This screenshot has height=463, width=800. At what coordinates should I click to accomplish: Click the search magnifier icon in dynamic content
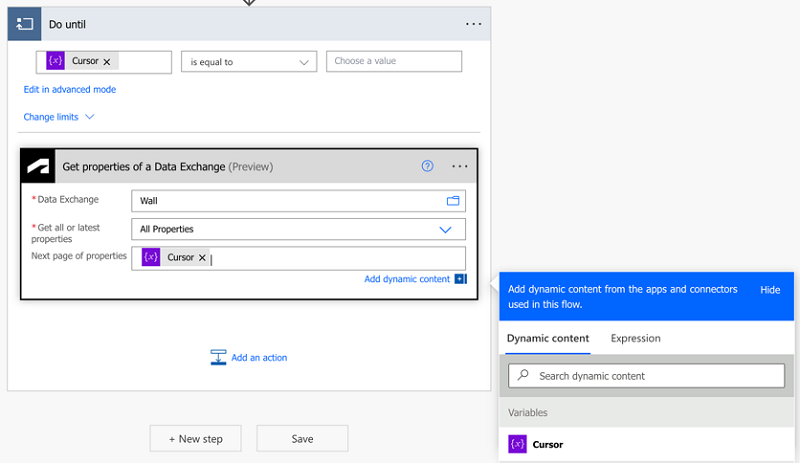pyautogui.click(x=523, y=376)
